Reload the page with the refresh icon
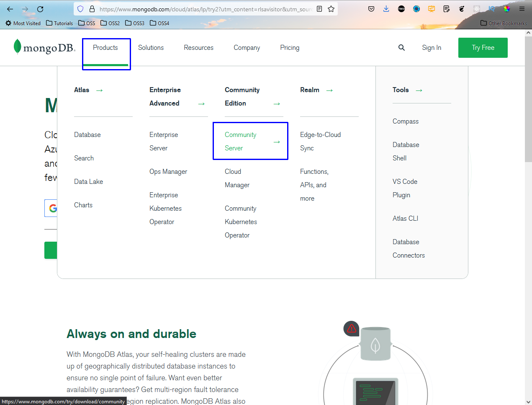The height and width of the screenshot is (405, 532). 40,9
